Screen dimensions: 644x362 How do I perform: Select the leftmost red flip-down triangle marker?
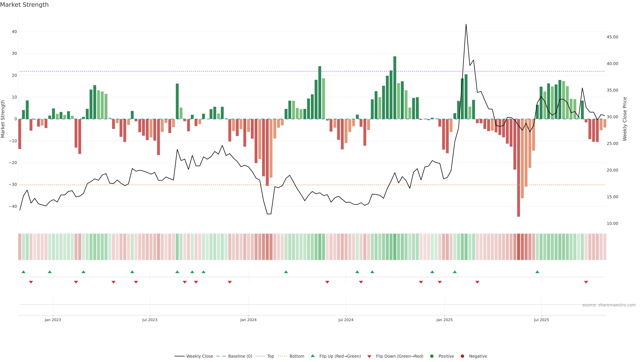click(x=31, y=282)
